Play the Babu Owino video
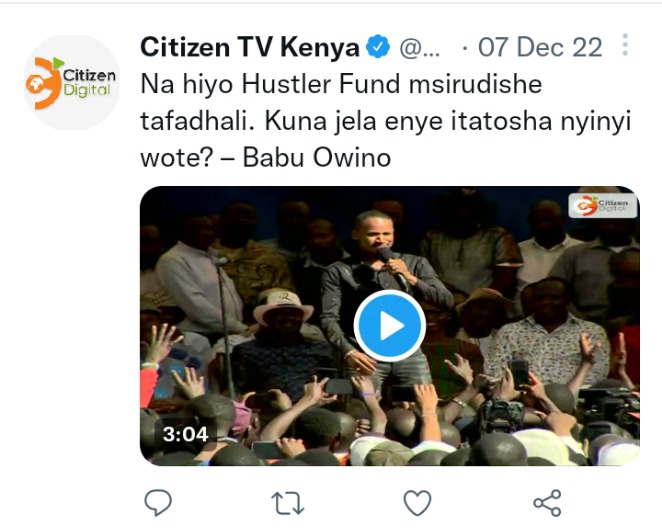662x530 pixels. [390, 326]
